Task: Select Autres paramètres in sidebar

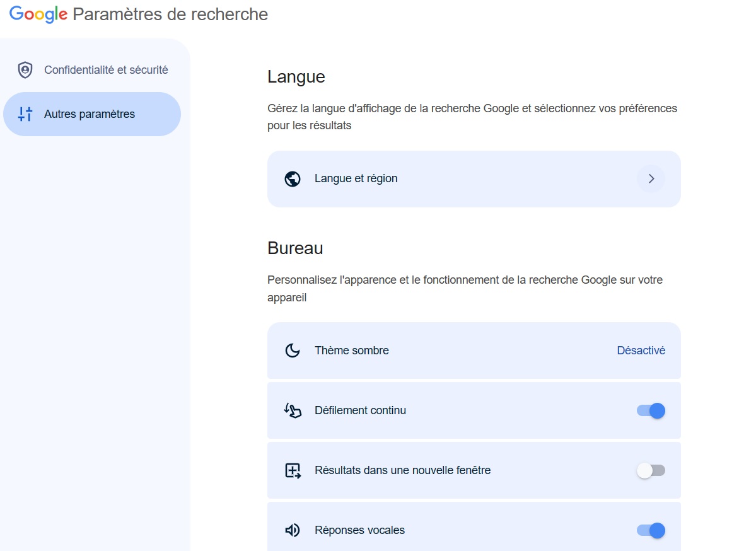Action: click(92, 114)
